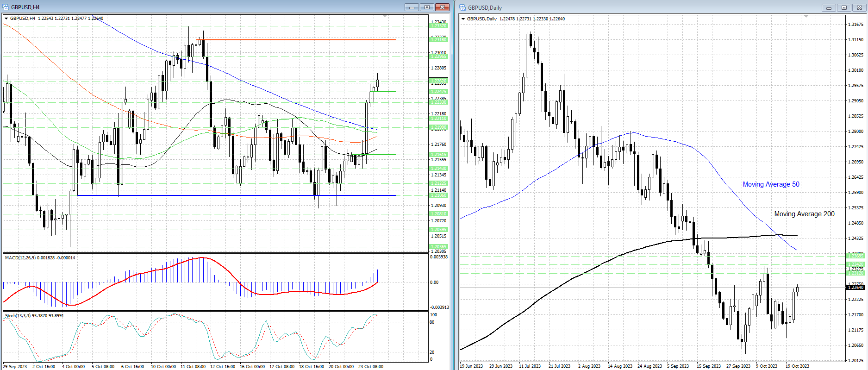Minimize the GBPUSD,Daily chart window

828,7
